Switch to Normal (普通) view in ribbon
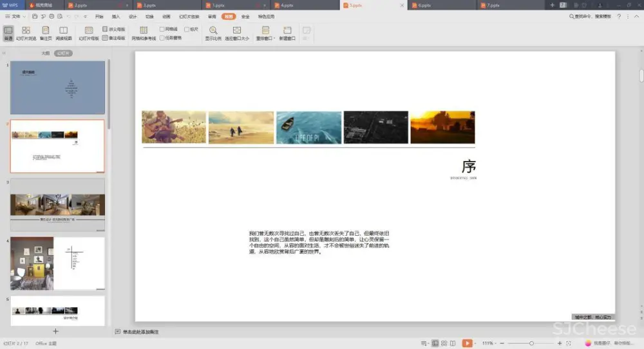Image resolution: width=644 pixels, height=349 pixels. tap(8, 33)
